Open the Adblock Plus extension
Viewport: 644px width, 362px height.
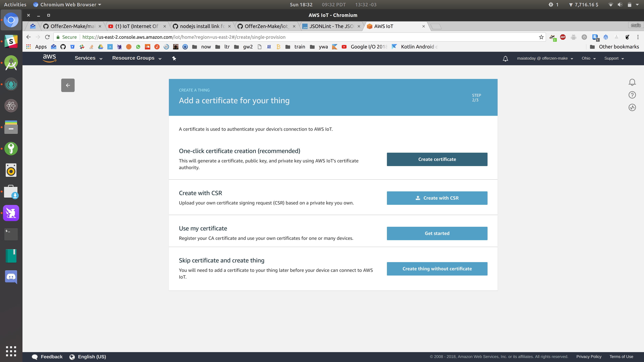point(563,37)
